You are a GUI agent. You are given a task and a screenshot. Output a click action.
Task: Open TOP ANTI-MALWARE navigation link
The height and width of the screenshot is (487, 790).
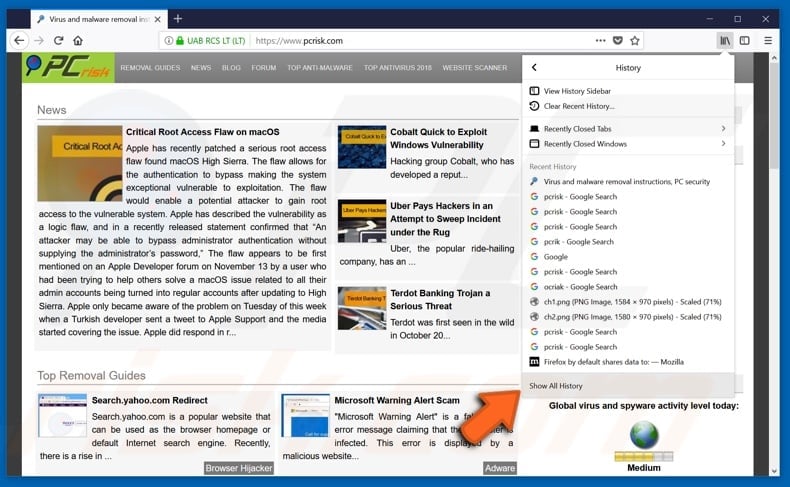pyautogui.click(x=320, y=67)
